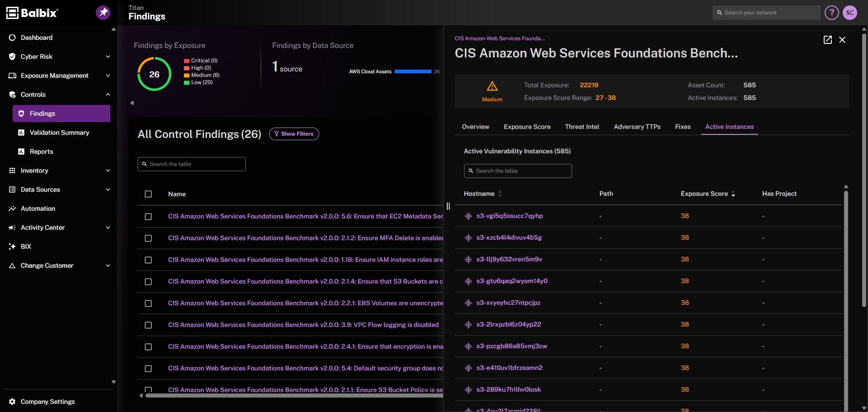Click the Search your network field
Viewport: 868px width, 412px height.
(x=766, y=13)
